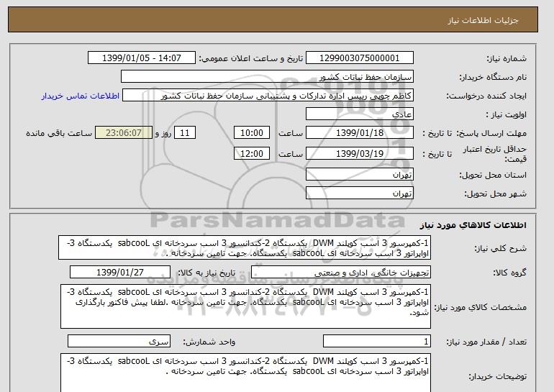Select the delivery province field تهران
The height and width of the screenshot is (392, 554).
click(359, 175)
